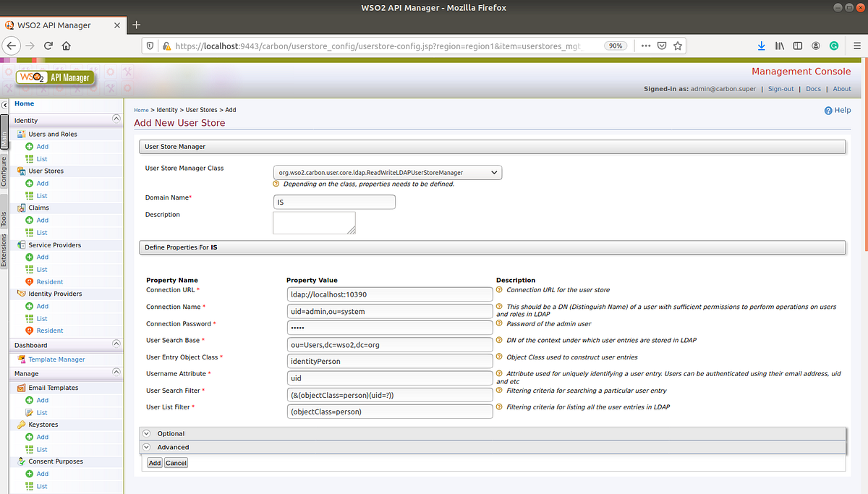The width and height of the screenshot is (868, 494).
Task: Open the Firefox hamburger menu
Action: tap(856, 45)
